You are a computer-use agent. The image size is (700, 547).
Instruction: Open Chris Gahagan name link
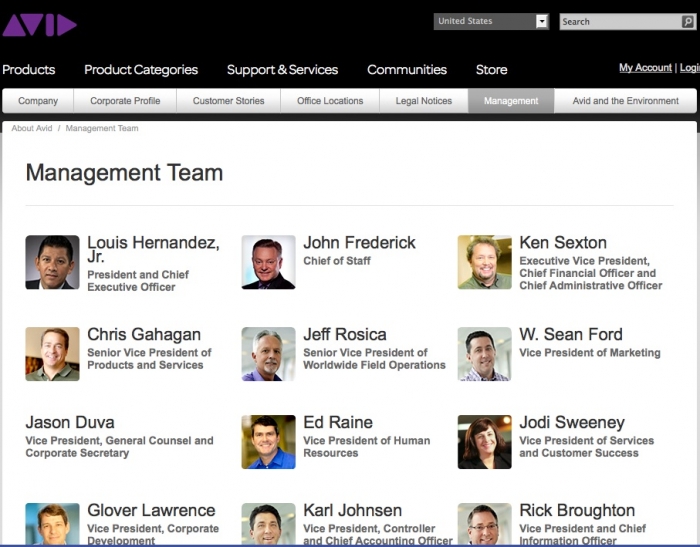pos(144,334)
